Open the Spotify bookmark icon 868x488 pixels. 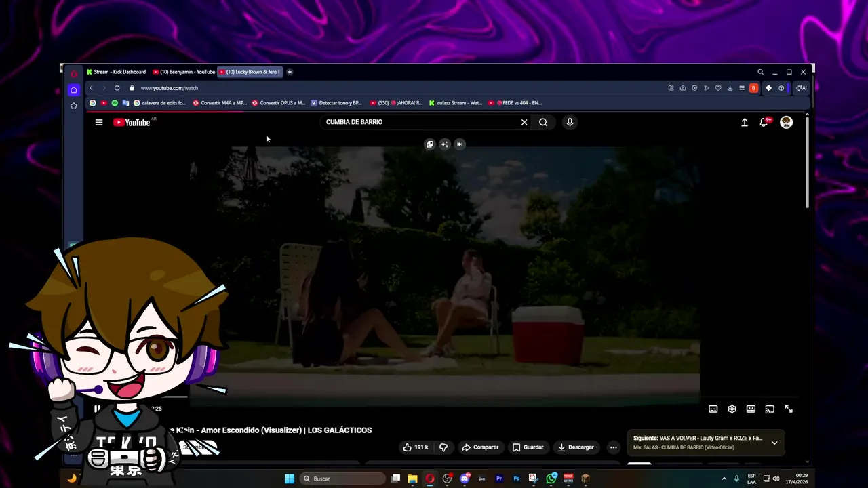(115, 103)
